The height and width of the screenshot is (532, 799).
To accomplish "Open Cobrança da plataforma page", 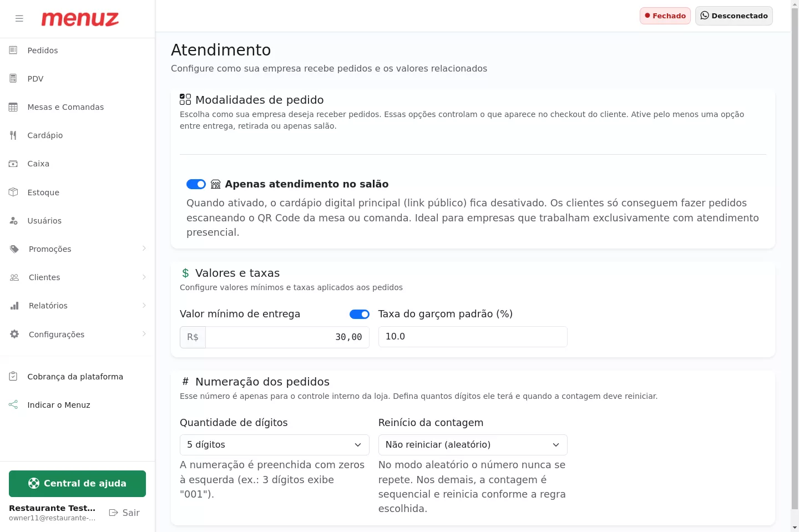I will [77, 377].
